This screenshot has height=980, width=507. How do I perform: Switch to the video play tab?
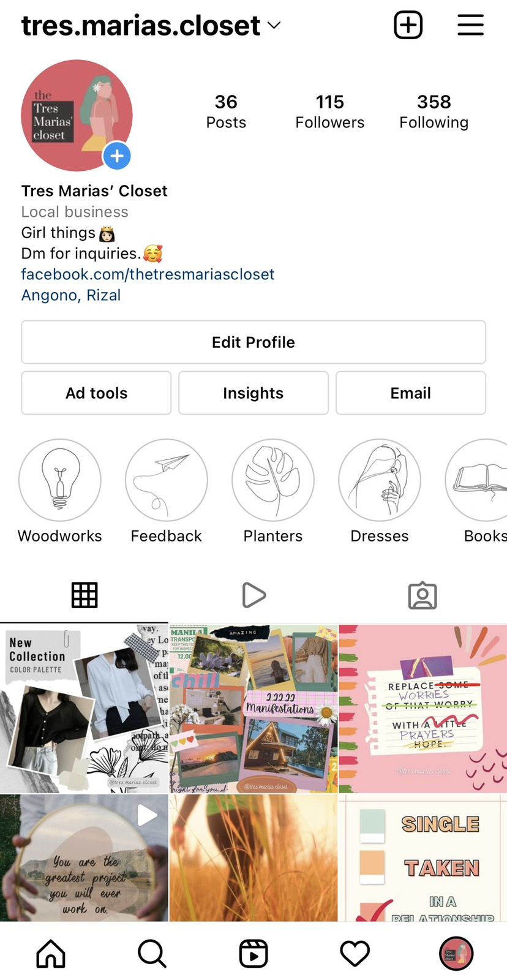click(x=254, y=595)
